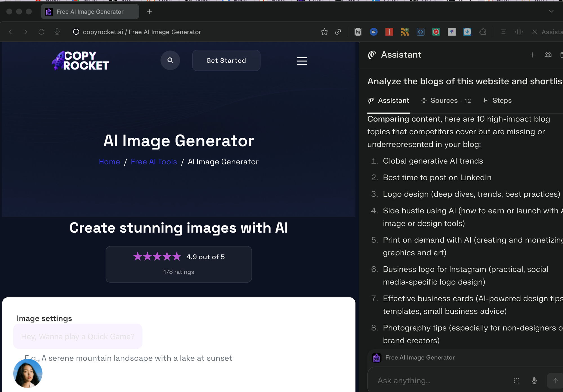
Task: Open the extensions puzzle piece menu
Action: pyautogui.click(x=483, y=32)
